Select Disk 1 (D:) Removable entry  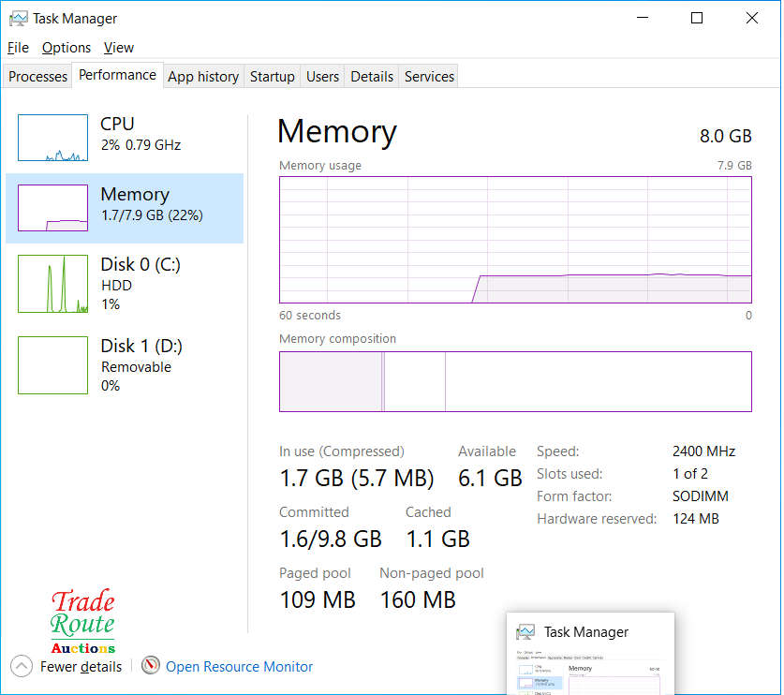pos(136,365)
